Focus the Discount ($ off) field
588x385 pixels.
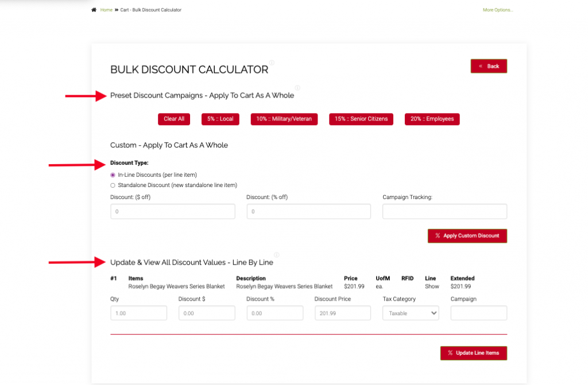172,211
